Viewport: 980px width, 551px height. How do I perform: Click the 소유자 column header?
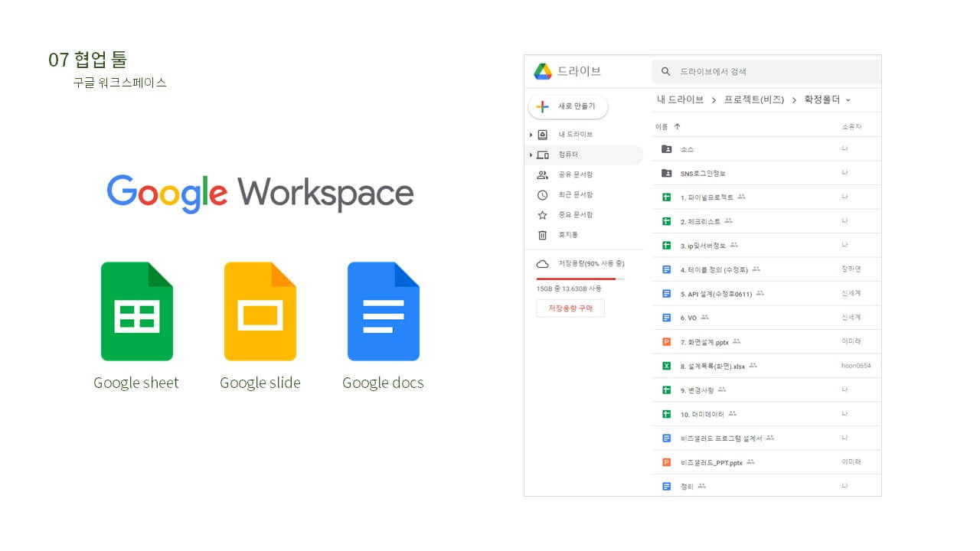click(851, 126)
